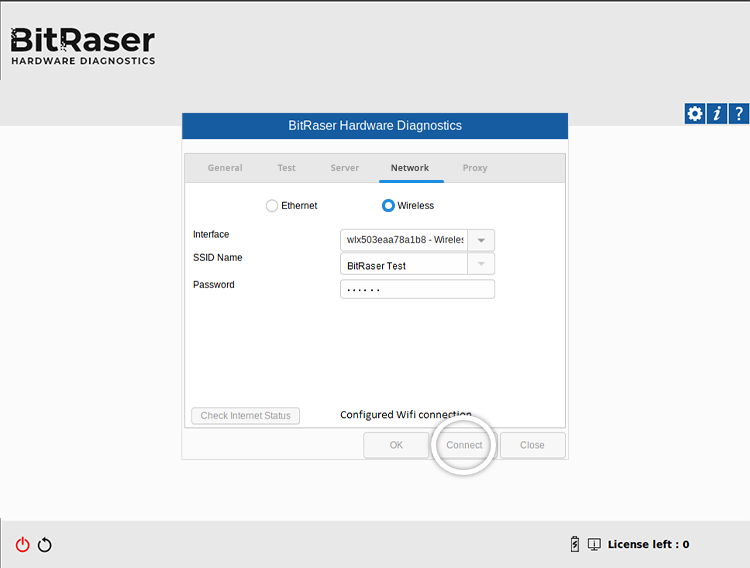Select the Ethernet radio button
Viewport: 750px width, 568px height.
coord(272,206)
